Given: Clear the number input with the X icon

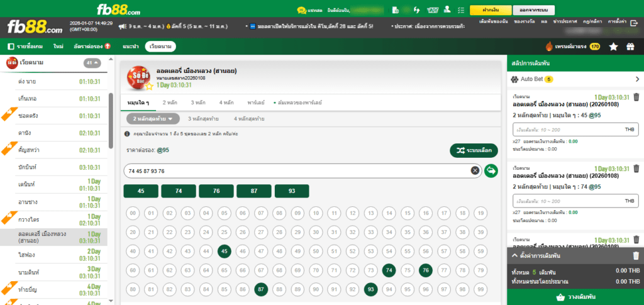Looking at the screenshot, I should click(x=475, y=171).
